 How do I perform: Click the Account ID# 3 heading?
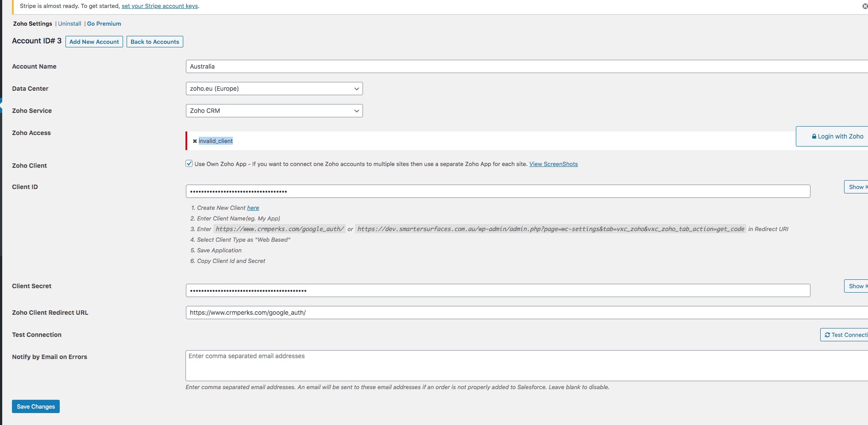pos(37,41)
